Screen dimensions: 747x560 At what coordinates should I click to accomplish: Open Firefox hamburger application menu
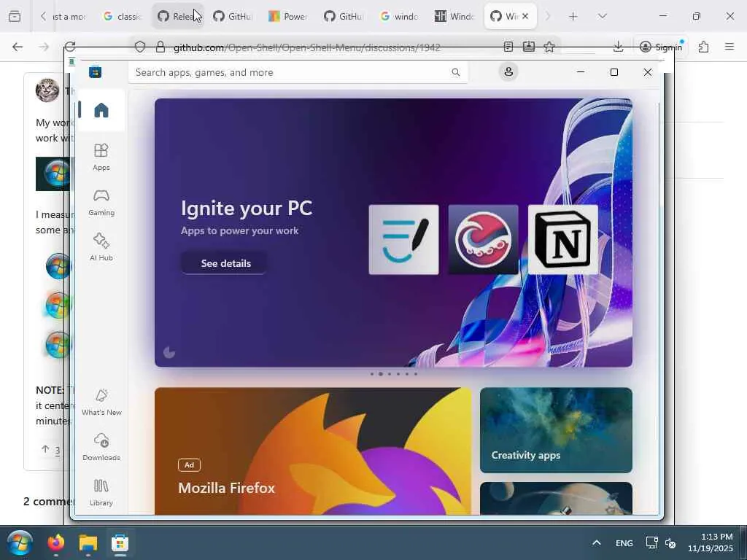click(x=729, y=47)
